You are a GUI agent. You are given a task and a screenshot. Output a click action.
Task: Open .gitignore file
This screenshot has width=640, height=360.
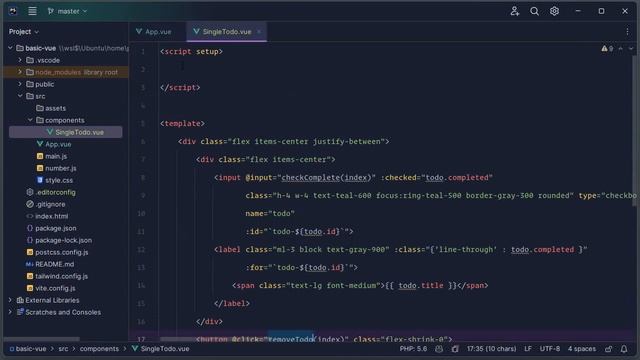tap(46, 204)
